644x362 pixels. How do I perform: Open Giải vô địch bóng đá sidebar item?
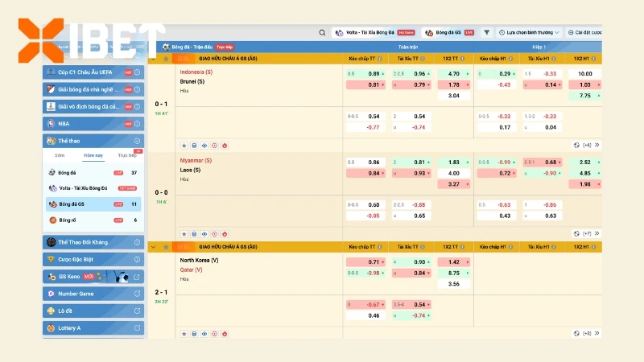point(93,107)
